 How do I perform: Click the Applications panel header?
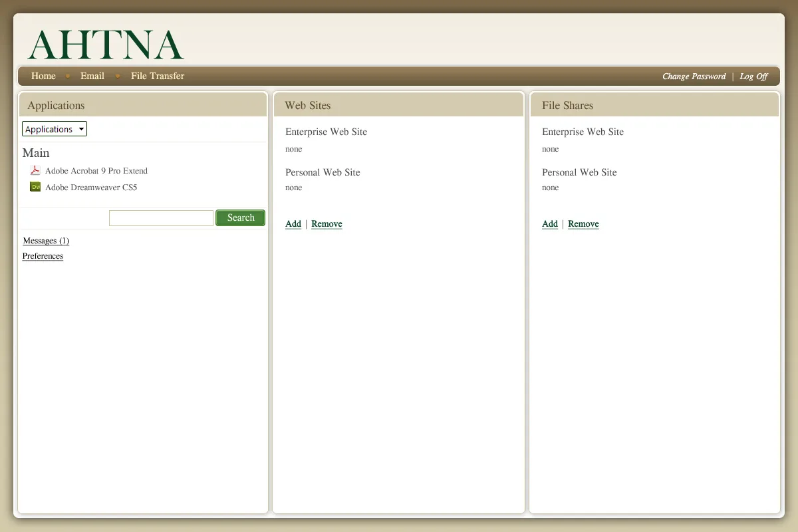tap(143, 105)
